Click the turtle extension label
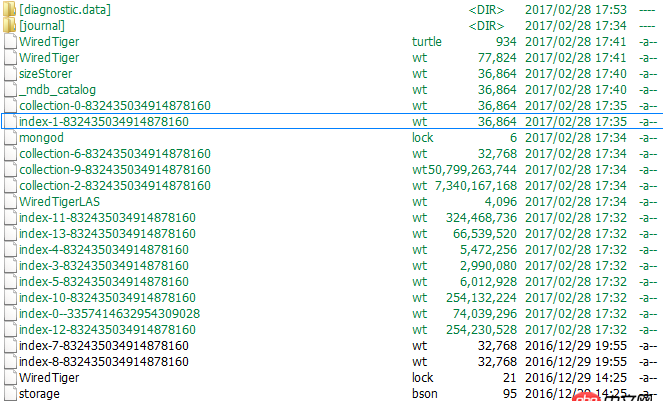663x401 pixels. pos(427,42)
